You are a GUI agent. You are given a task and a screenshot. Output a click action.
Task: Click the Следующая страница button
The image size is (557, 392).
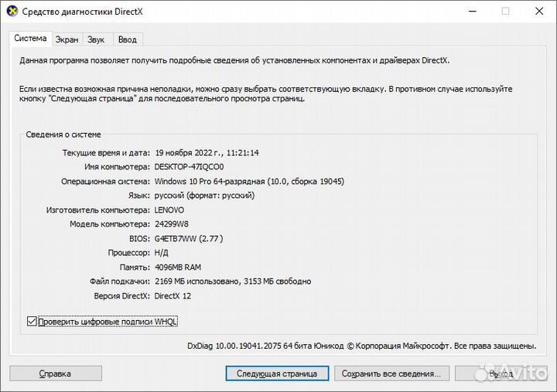tap(277, 373)
